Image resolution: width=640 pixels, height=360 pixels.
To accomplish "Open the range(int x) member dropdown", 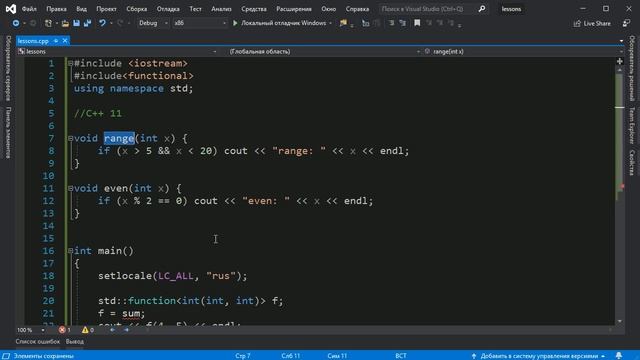I will pyautogui.click(x=523, y=51).
